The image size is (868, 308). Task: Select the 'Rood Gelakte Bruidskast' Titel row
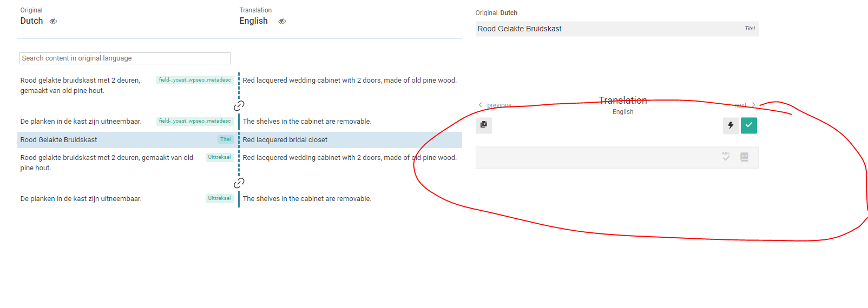pyautogui.click(x=126, y=140)
